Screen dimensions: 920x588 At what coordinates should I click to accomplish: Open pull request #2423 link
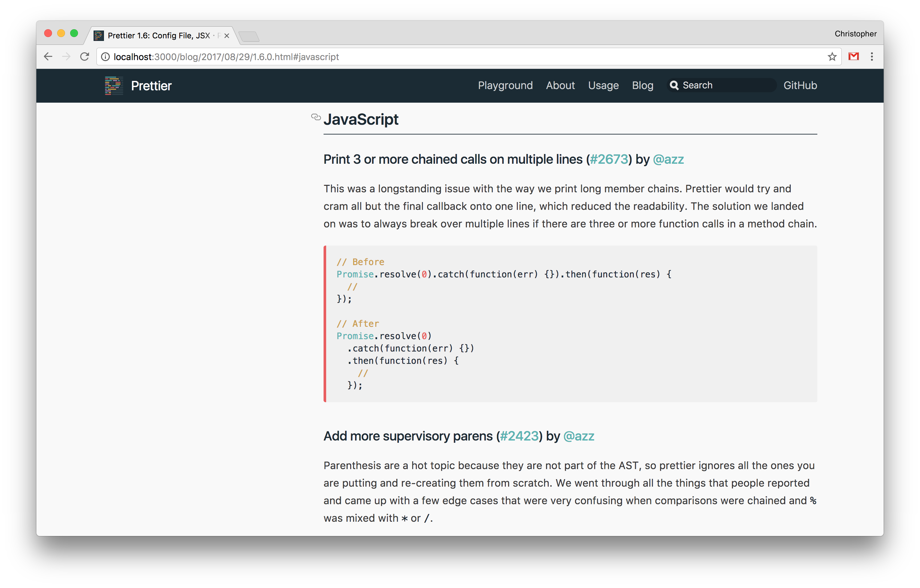pyautogui.click(x=519, y=436)
